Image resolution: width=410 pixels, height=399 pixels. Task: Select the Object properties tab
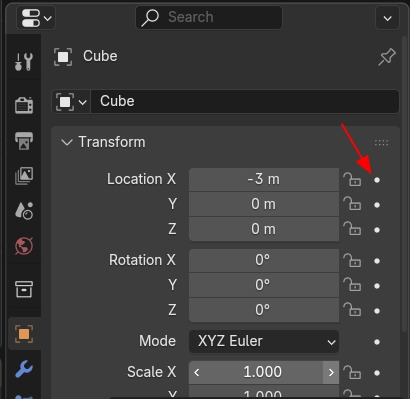click(24, 334)
